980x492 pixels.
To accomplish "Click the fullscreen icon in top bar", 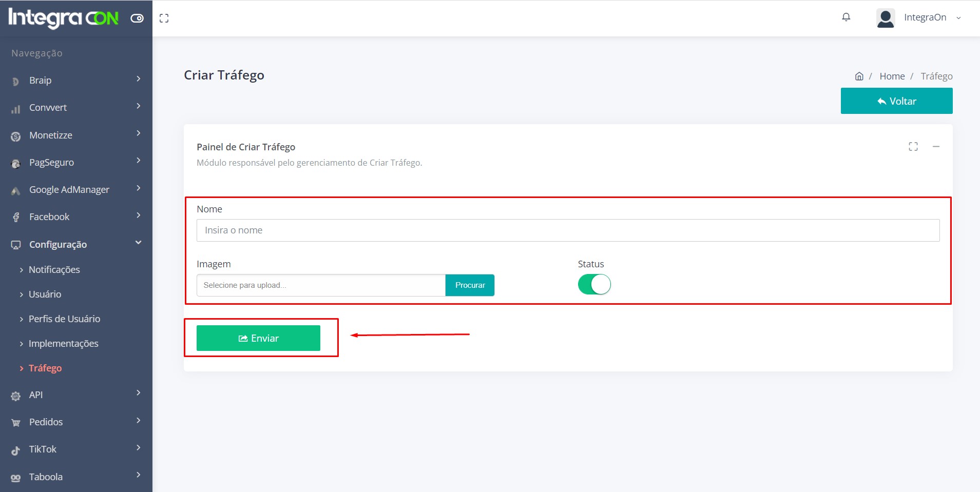I will pyautogui.click(x=164, y=18).
